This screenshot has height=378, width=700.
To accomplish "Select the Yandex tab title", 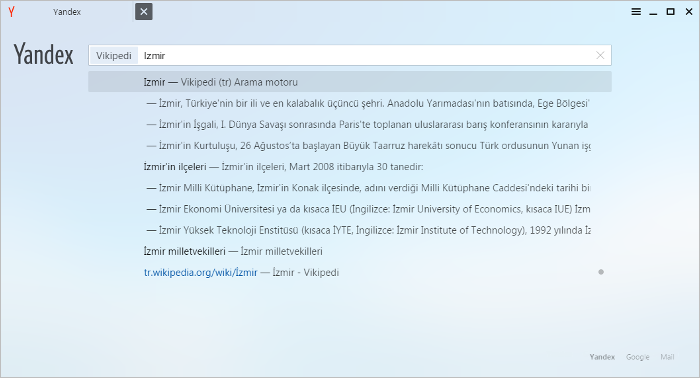I will pos(67,12).
